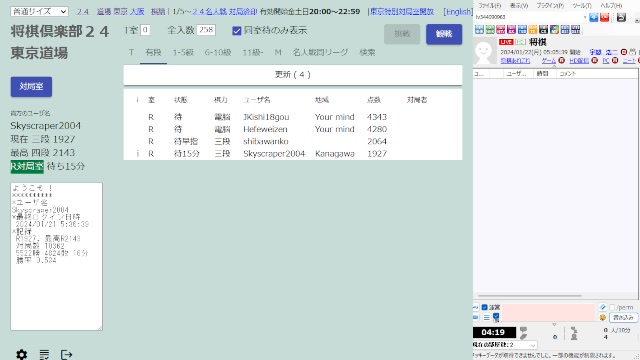This screenshot has height=360, width=640.
Task: Open the broadcast ID address dropdown arrow
Action: tap(585, 17)
